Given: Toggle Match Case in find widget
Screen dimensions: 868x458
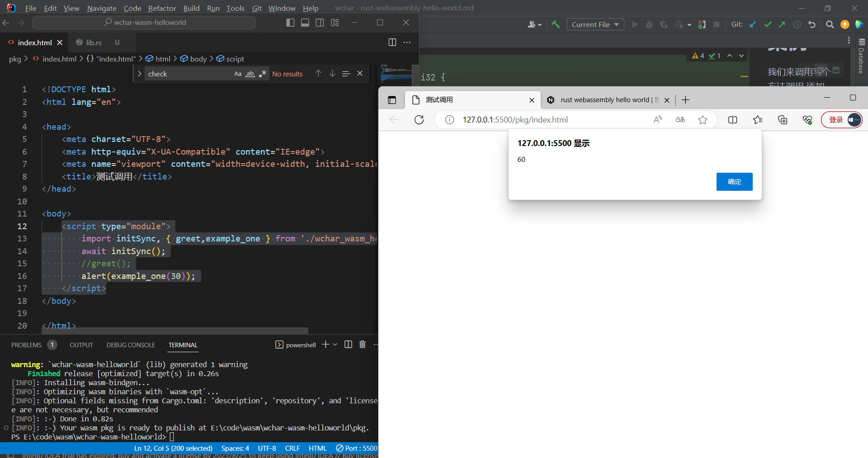Looking at the screenshot, I should point(238,74).
